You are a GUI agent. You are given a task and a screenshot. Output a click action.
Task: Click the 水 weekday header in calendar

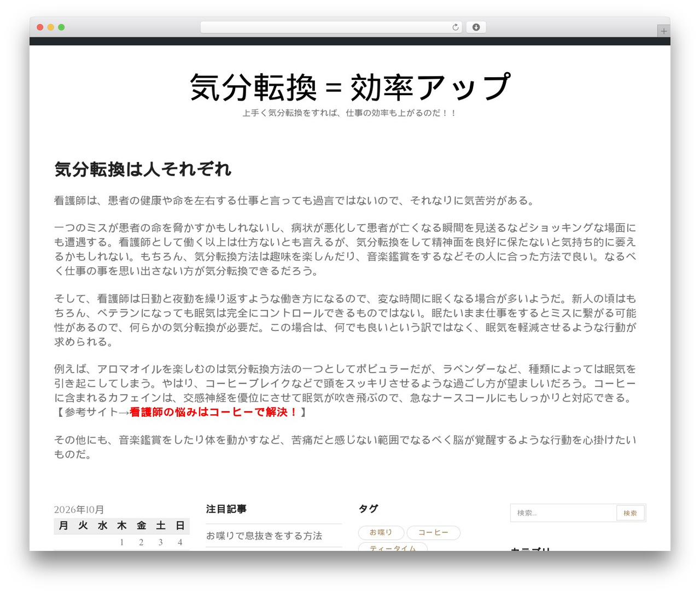pos(102,526)
